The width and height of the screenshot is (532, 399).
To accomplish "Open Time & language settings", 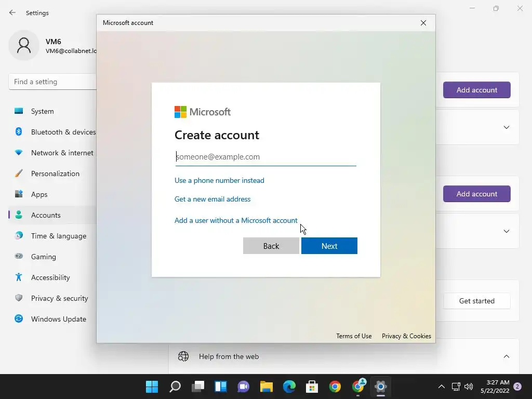I will 52,236.
